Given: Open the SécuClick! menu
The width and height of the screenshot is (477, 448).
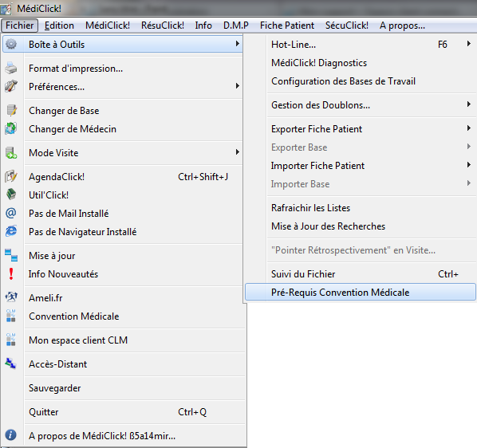Looking at the screenshot, I should pos(347,26).
